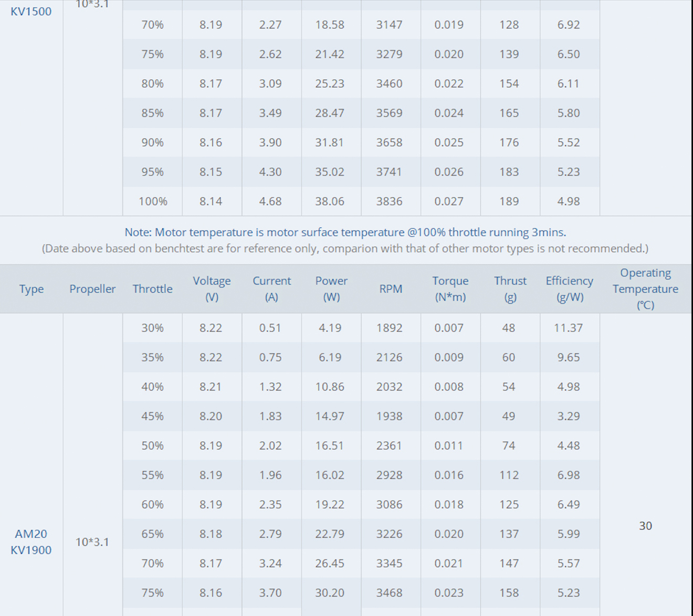Click the Thrust (g) column header
693x616 pixels.
coord(510,289)
